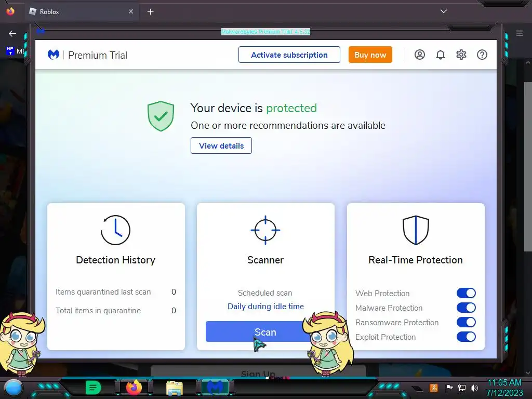The height and width of the screenshot is (399, 532).
Task: Open Firefox hamburger menu
Action: pos(520,33)
